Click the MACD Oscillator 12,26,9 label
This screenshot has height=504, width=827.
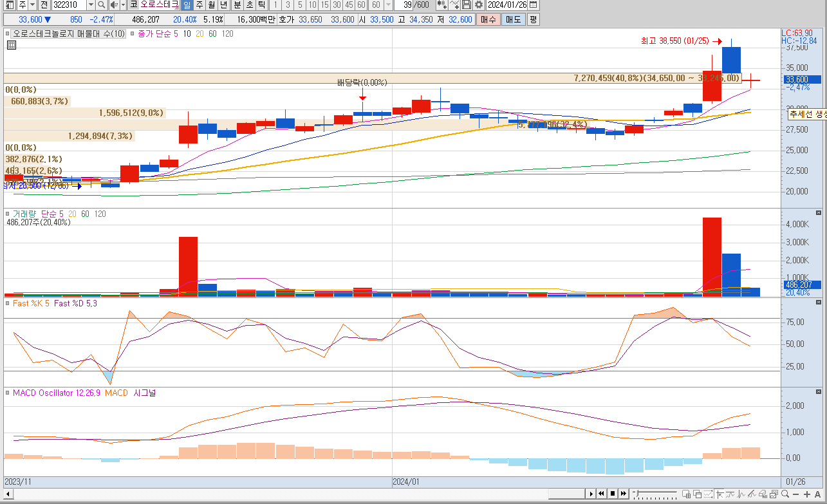tap(57, 393)
